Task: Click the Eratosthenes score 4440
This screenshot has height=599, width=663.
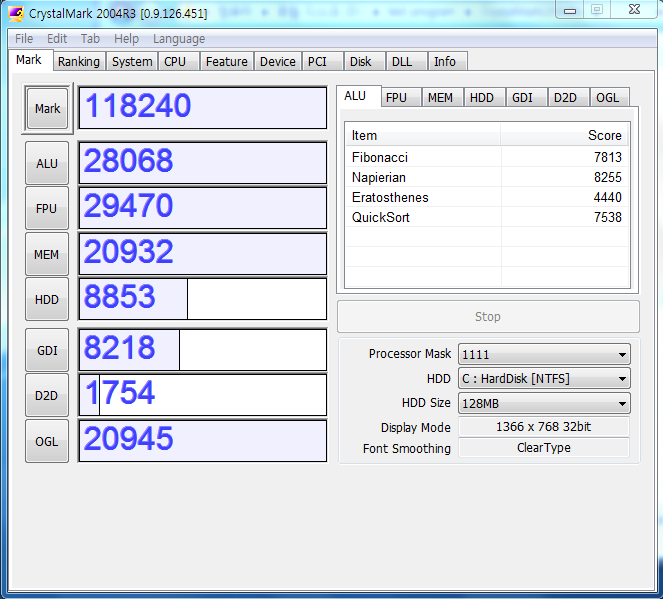Action: pos(608,197)
